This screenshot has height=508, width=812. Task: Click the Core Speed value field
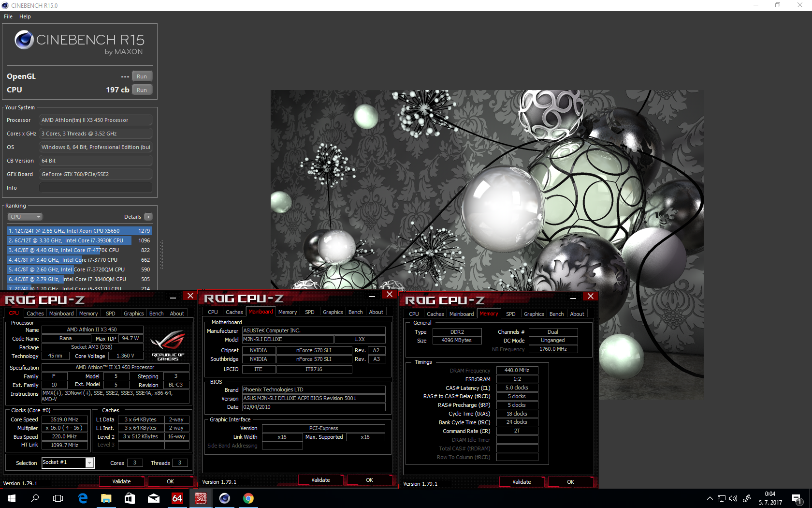pos(64,419)
